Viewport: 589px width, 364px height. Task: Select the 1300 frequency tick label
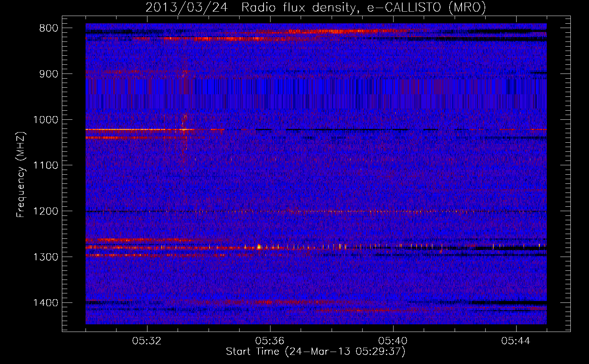pyautogui.click(x=46, y=257)
